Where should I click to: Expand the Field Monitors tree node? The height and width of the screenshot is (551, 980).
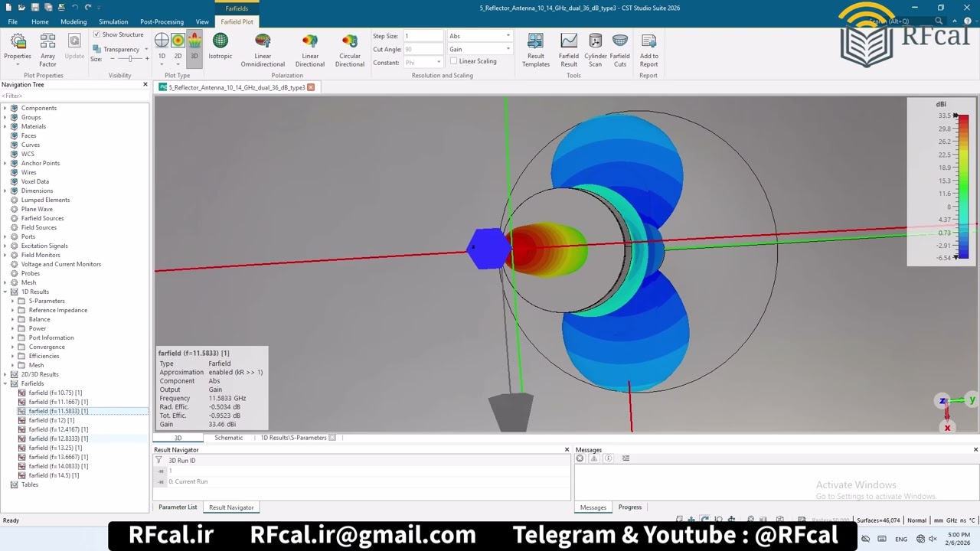[x=5, y=255]
